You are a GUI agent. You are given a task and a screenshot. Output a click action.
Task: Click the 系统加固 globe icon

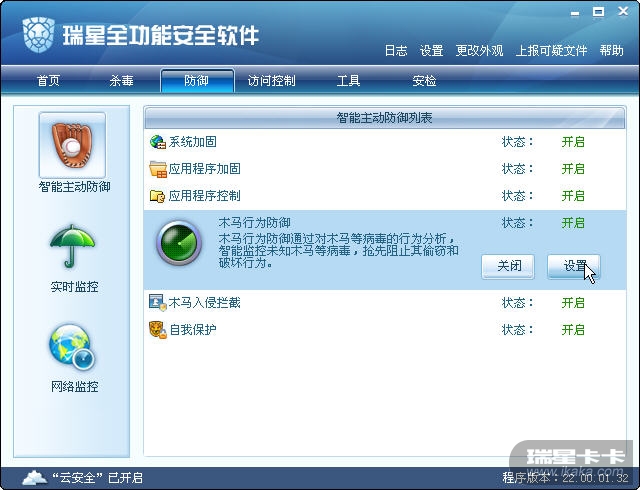coord(158,142)
